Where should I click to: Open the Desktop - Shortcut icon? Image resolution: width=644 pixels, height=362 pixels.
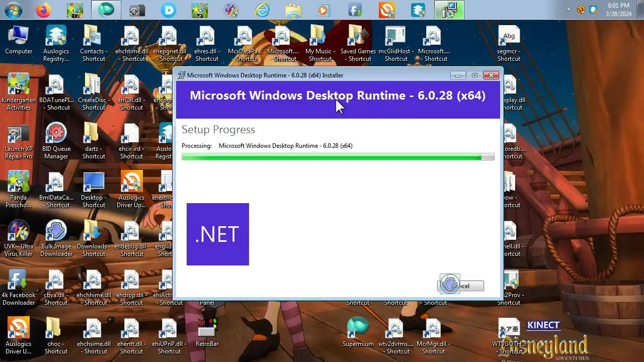pyautogui.click(x=94, y=189)
